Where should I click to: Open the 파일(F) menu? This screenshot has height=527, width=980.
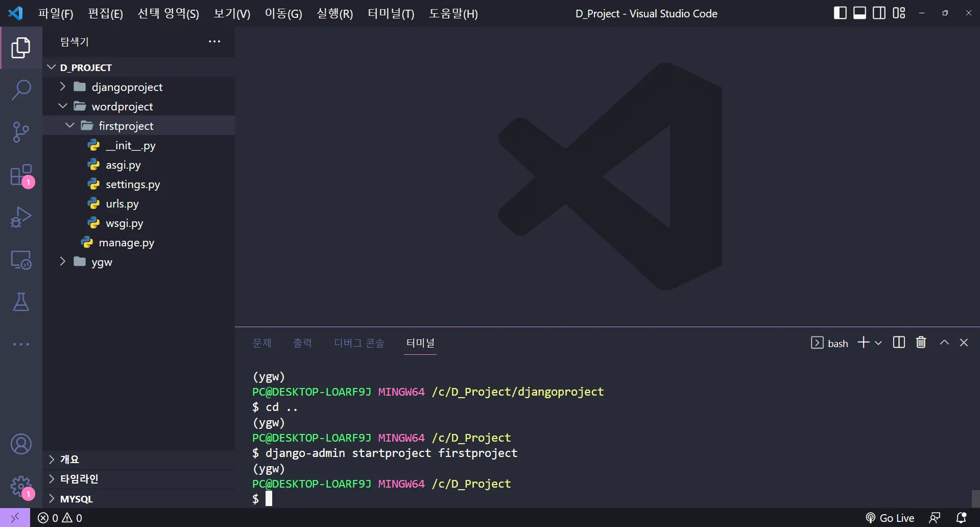[x=56, y=13]
